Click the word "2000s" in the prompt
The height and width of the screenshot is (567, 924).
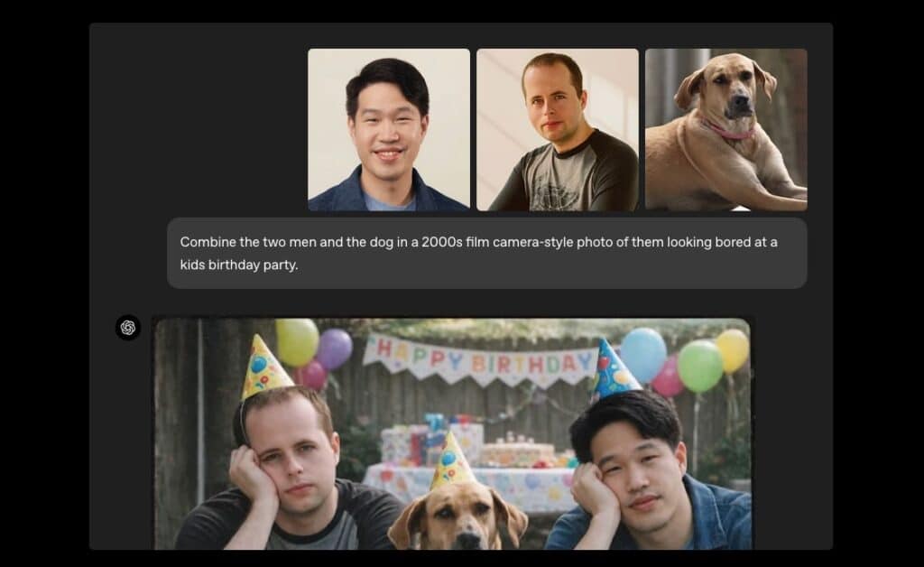tap(442, 242)
